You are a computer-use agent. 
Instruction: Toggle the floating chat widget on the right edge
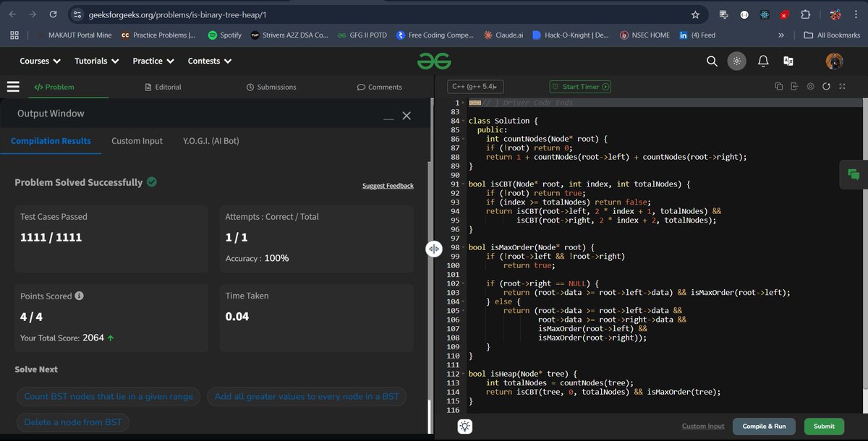(854, 174)
